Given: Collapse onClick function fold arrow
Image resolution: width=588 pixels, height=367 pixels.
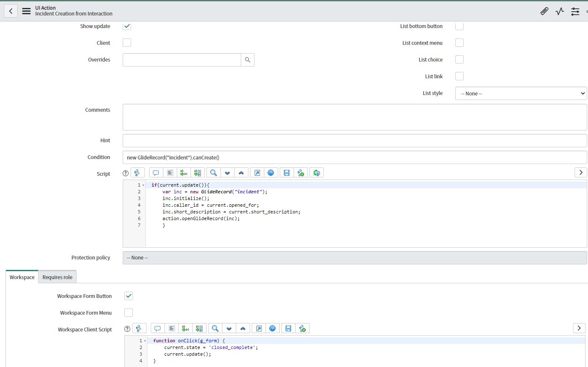Looking at the screenshot, I should click(x=145, y=341).
